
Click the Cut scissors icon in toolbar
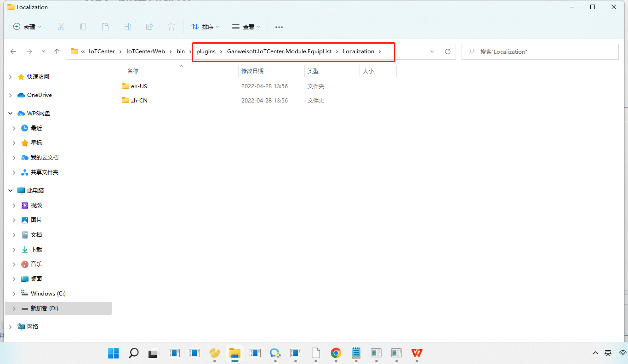click(x=61, y=27)
